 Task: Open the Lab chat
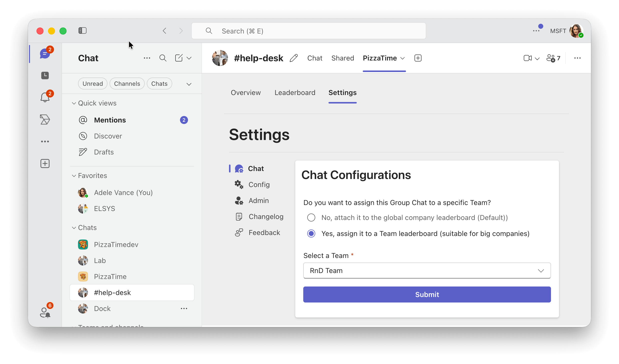pos(132,260)
